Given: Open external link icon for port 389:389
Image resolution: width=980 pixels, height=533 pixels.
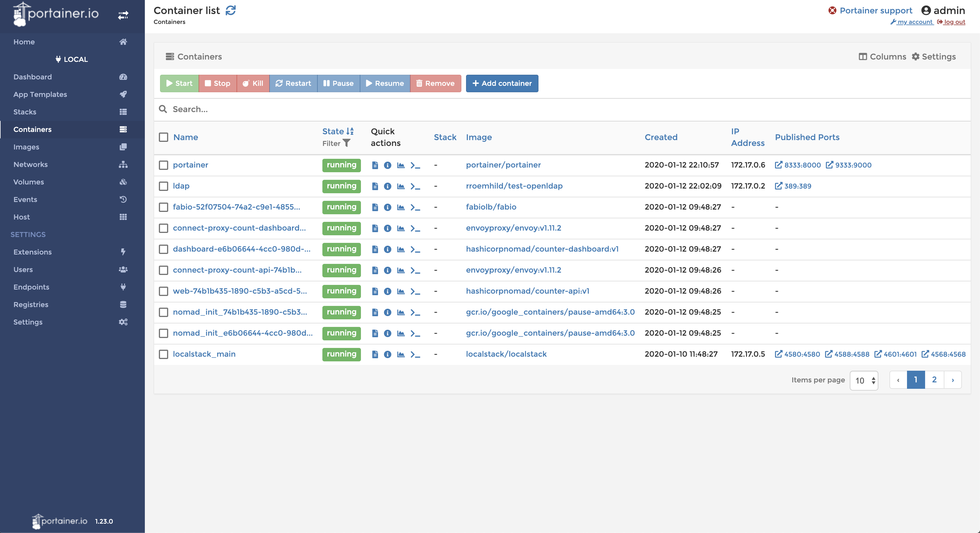Looking at the screenshot, I should click(779, 186).
